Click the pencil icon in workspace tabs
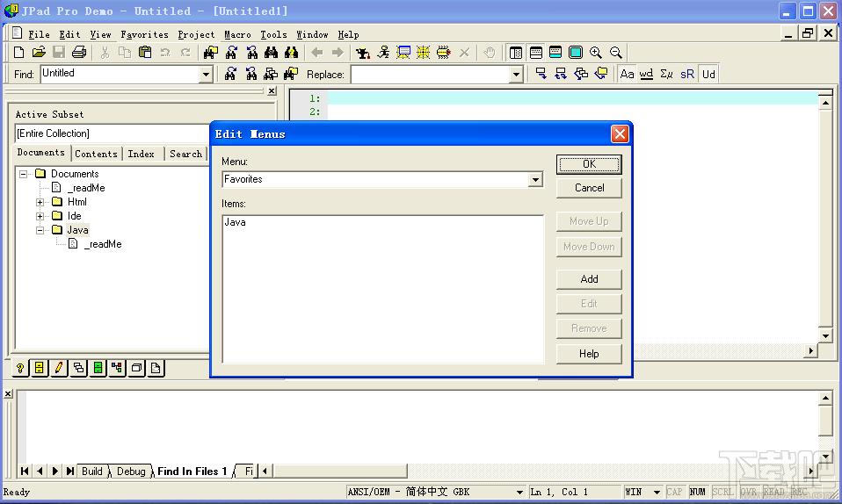This screenshot has height=504, width=842. point(59,368)
